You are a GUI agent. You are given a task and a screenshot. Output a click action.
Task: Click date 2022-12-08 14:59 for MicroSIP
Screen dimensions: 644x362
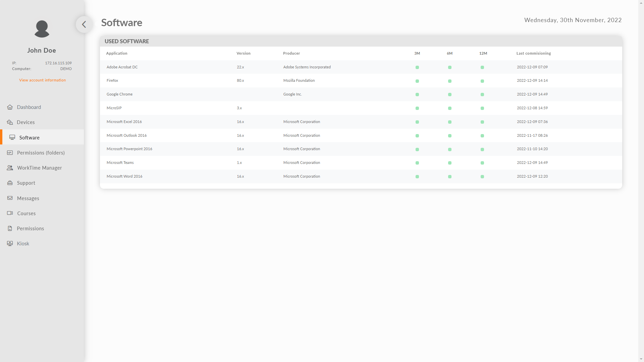(x=532, y=108)
